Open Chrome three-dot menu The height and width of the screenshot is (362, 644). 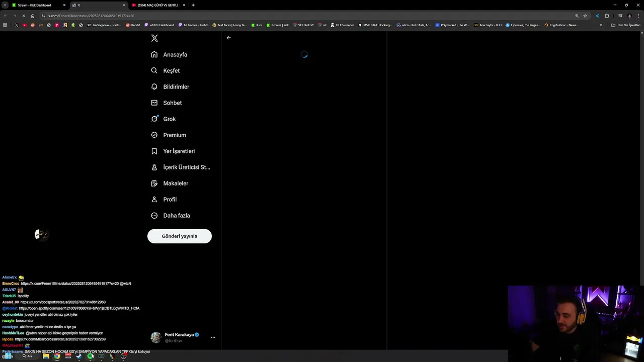[x=638, y=16]
